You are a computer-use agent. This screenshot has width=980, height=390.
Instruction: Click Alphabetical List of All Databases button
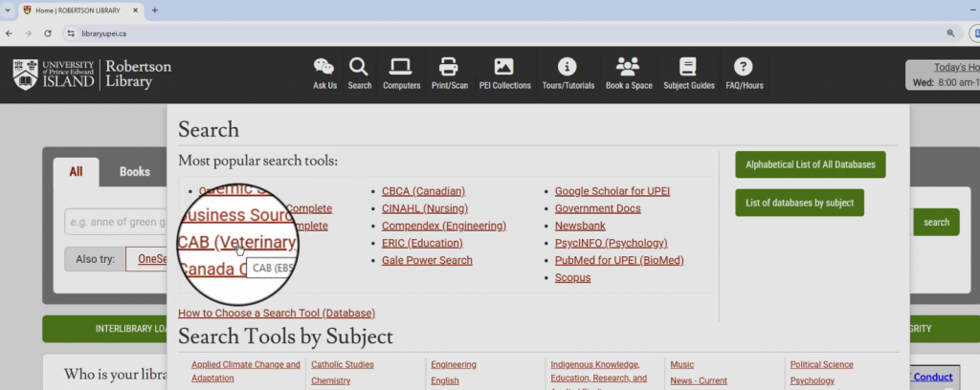coord(810,164)
